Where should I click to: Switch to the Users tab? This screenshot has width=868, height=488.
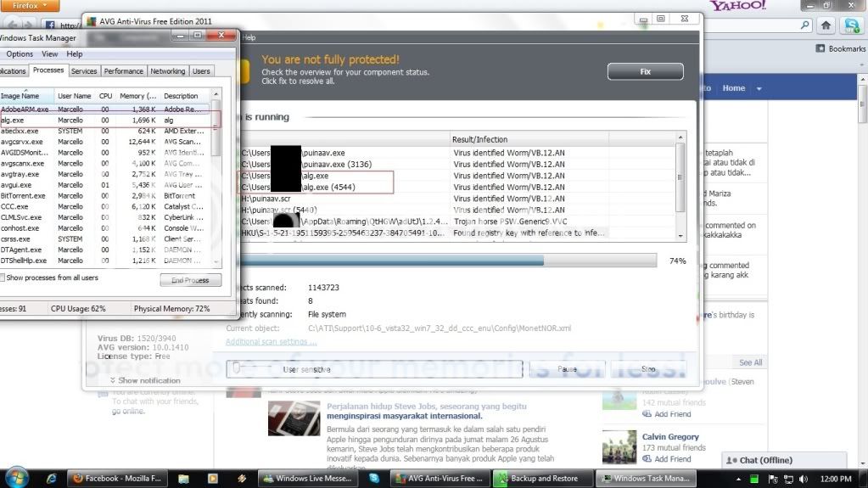tap(201, 71)
